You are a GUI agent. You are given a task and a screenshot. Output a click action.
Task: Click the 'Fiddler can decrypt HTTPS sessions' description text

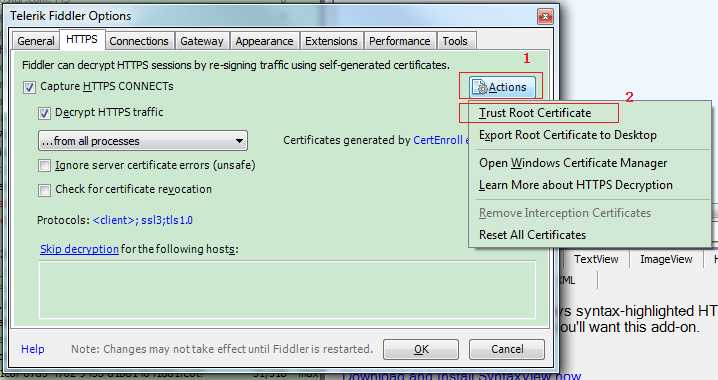236,65
